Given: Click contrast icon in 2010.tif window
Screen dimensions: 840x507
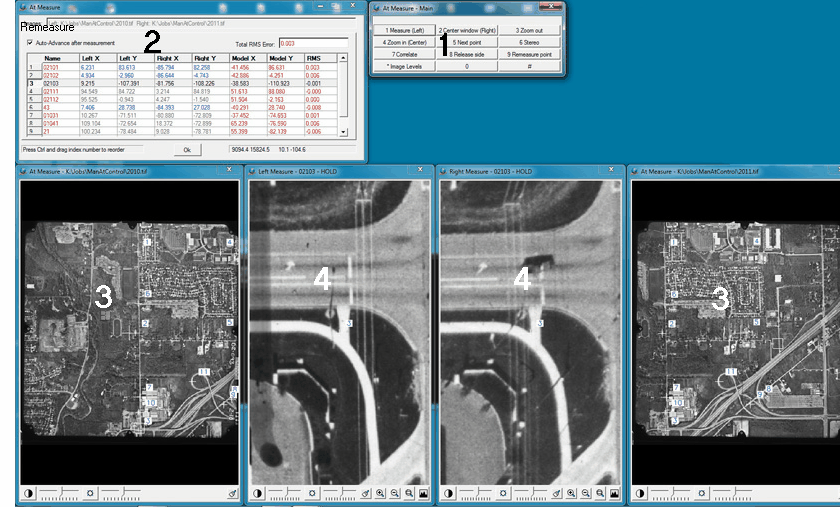Looking at the screenshot, I should coord(28,493).
